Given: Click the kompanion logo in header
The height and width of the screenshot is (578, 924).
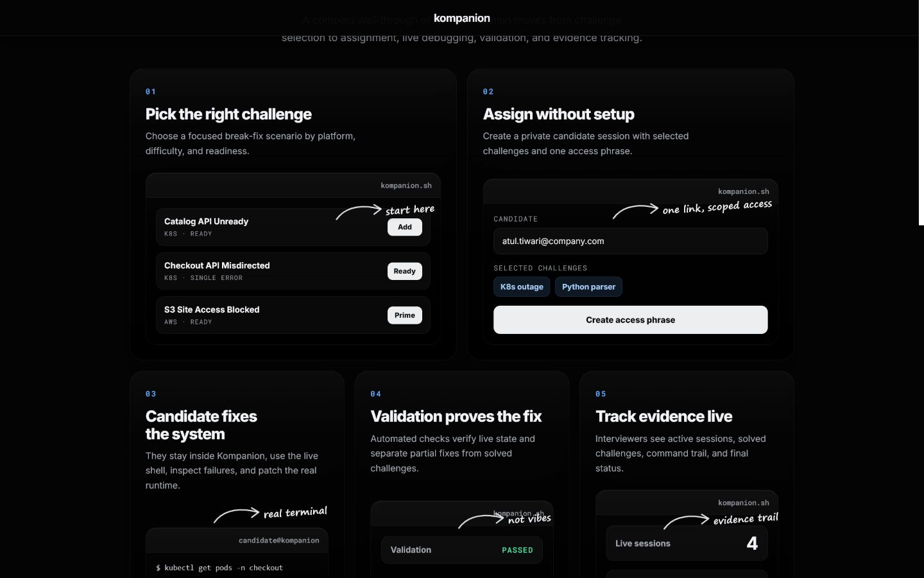Looking at the screenshot, I should [461, 18].
